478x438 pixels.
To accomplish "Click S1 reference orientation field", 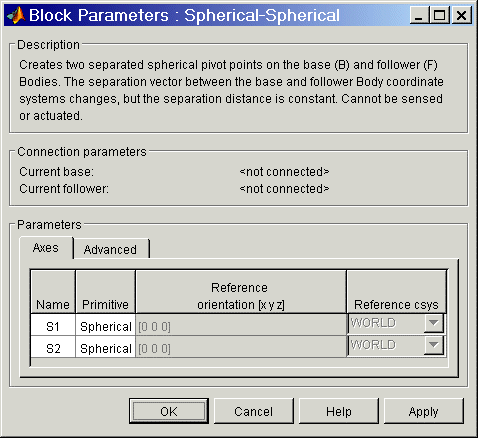I will (x=241, y=326).
